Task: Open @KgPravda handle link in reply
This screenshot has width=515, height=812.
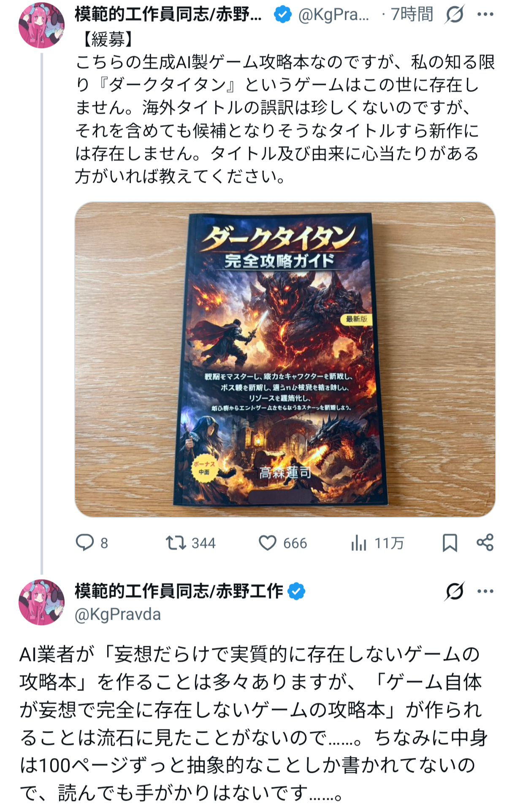Action: click(x=118, y=615)
